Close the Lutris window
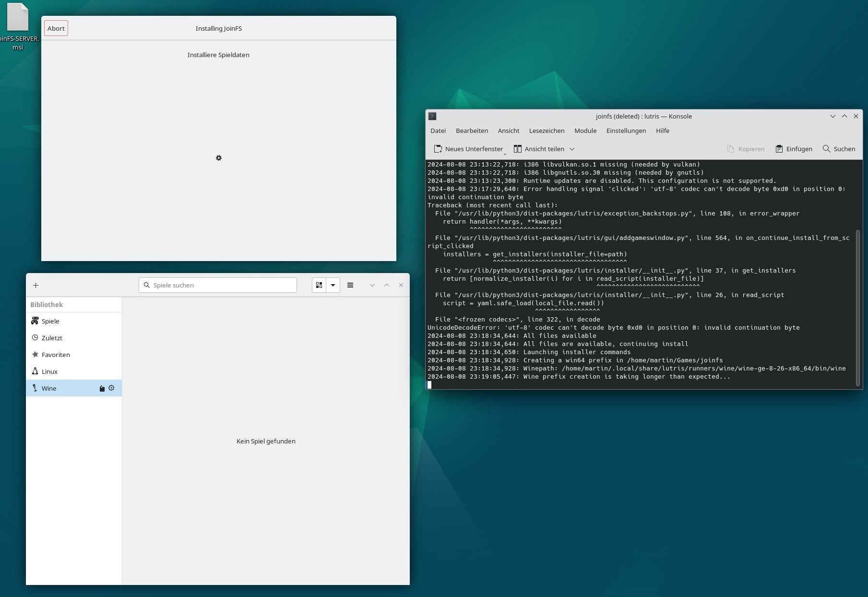Viewport: 868px width, 597px height. [401, 285]
